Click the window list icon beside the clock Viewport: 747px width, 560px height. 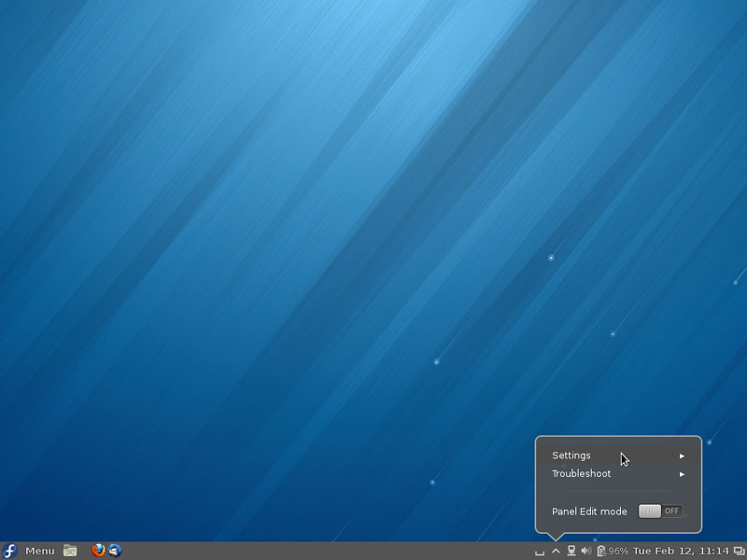pos(739,551)
